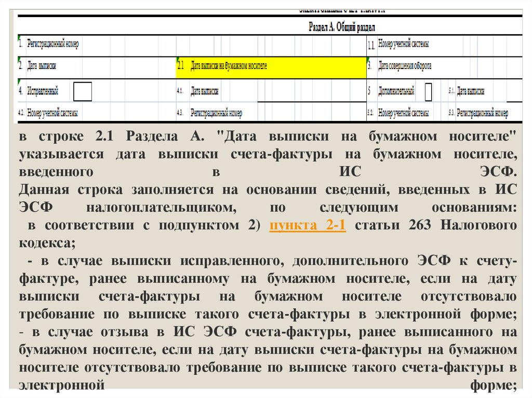Select the Дата совершения оборота field
This screenshot has height=398, width=532.
404,66
